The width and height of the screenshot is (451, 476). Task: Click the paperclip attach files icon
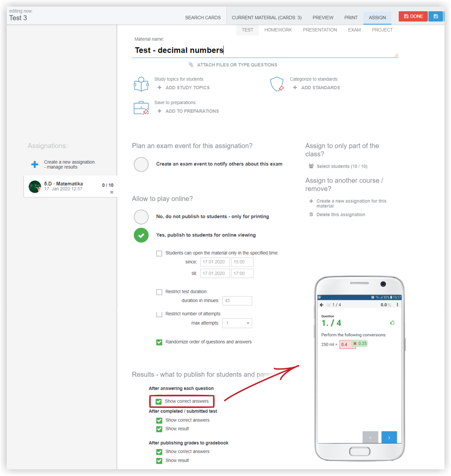(191, 64)
